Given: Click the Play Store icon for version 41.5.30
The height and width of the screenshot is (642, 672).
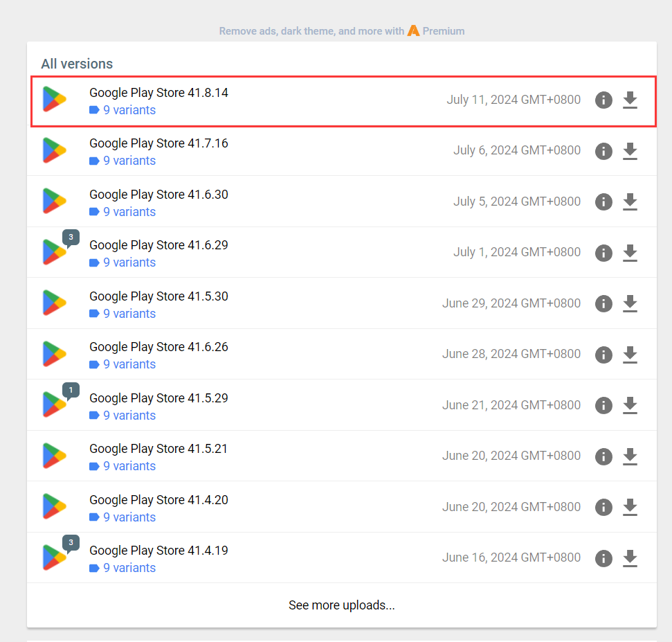Looking at the screenshot, I should [55, 303].
